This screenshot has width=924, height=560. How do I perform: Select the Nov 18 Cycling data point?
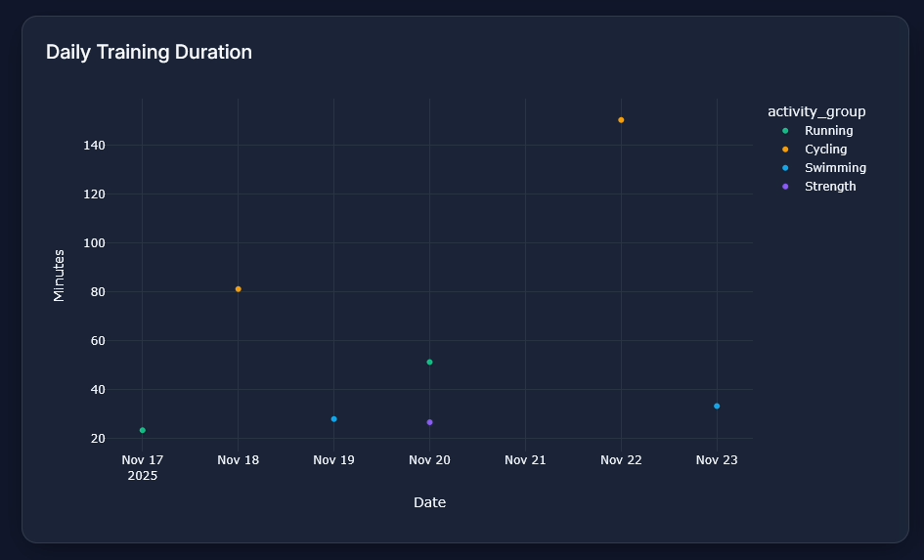238,289
